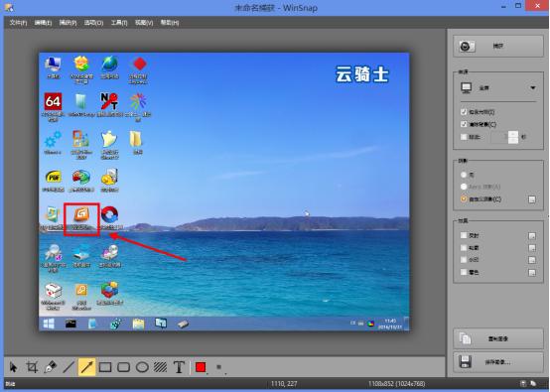Screen dimensions: 550x392
Task: Enable the Outline (轮廓) effect checkbox
Action: coord(464,247)
